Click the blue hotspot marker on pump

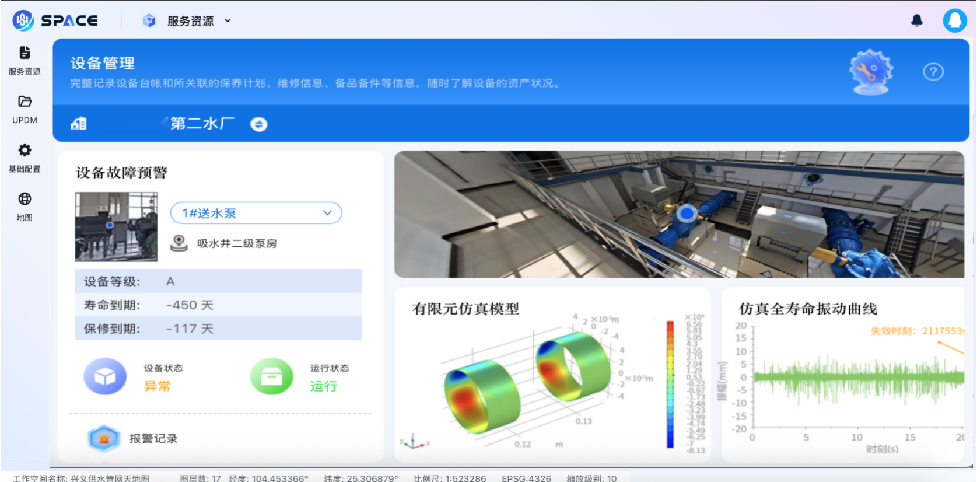(x=688, y=214)
